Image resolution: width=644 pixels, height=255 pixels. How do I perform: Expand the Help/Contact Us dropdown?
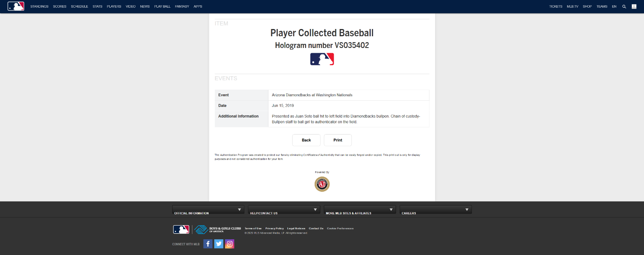284,210
